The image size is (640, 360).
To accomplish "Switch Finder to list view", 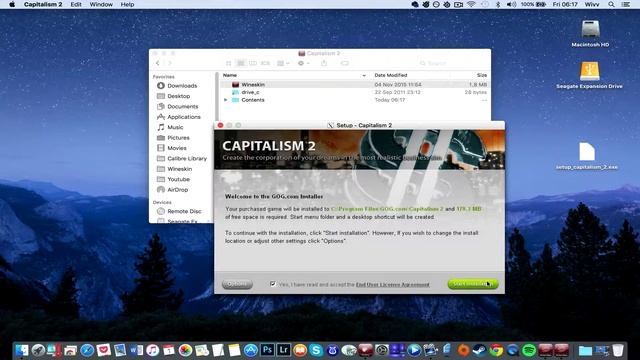I will click(241, 63).
